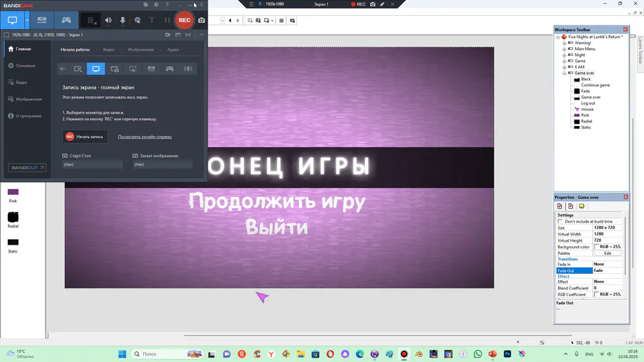
Task: Collapse Five Nights at Luntik's Return root
Action: tap(558, 37)
